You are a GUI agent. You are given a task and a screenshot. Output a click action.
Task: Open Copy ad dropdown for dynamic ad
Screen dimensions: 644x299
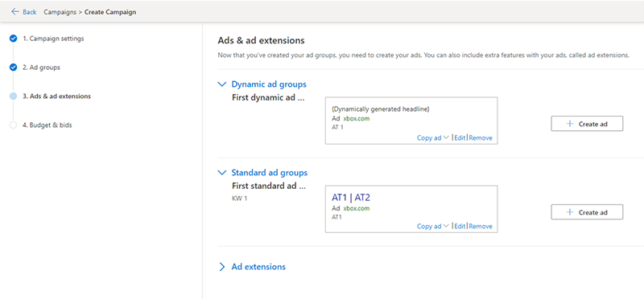coord(433,137)
